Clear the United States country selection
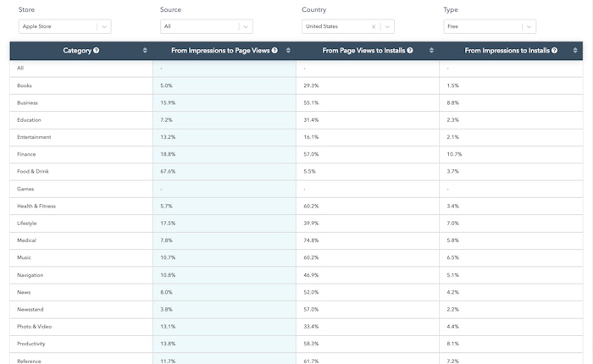The image size is (593, 364). [x=374, y=26]
